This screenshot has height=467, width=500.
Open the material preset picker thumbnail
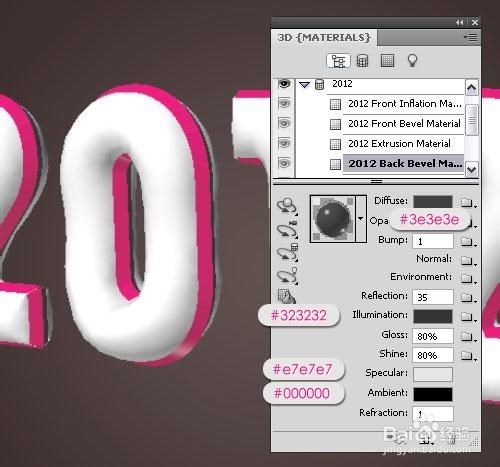point(333,219)
